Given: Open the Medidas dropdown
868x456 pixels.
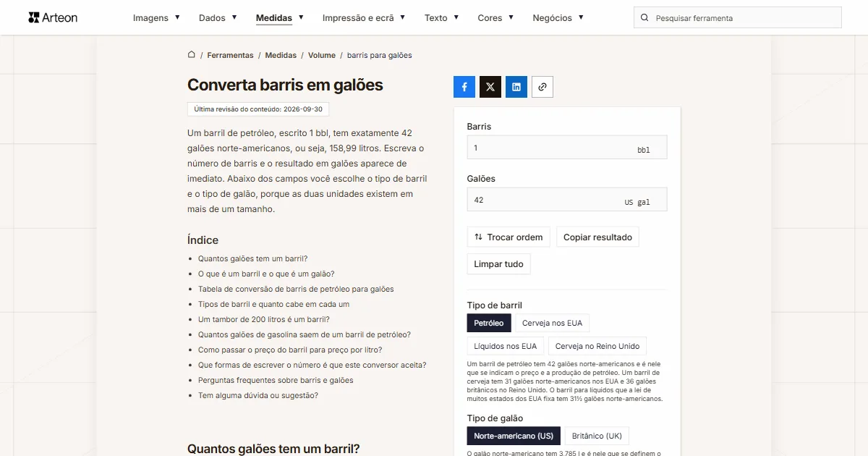Looking at the screenshot, I should (280, 17).
